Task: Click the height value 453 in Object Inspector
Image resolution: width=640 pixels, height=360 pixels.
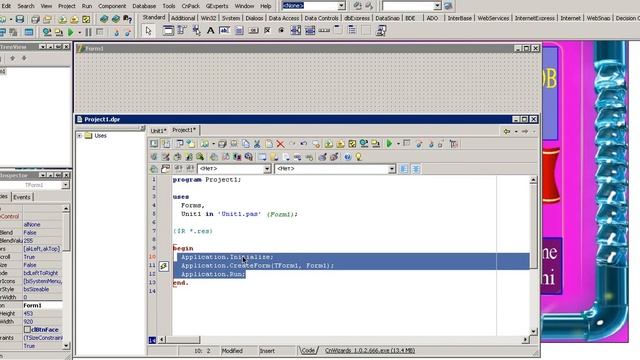Action: [42, 313]
